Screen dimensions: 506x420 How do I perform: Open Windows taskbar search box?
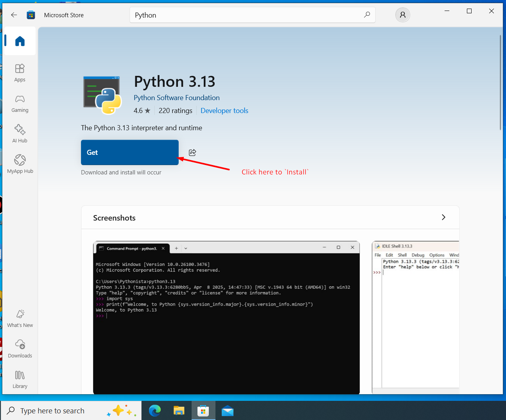tap(71, 411)
